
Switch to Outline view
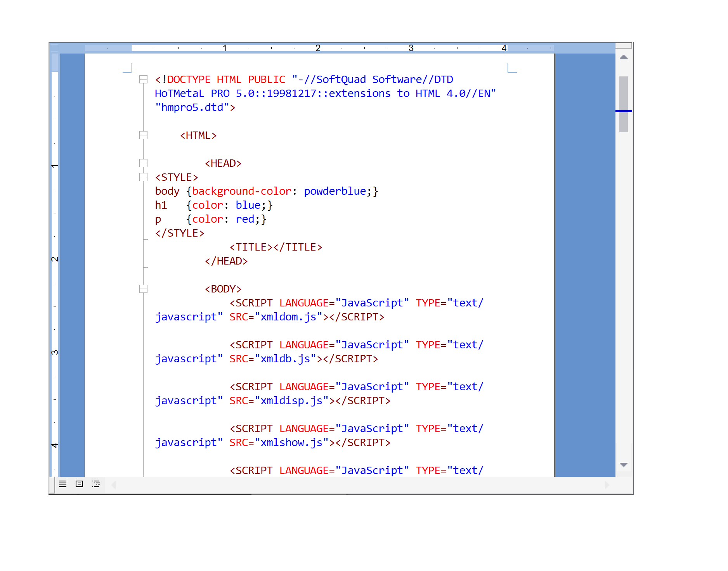(96, 484)
